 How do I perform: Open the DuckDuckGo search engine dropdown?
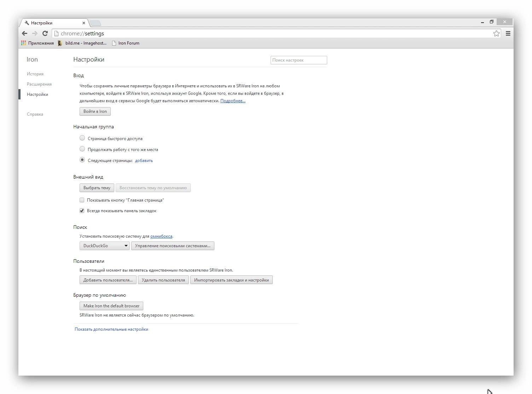tap(105, 246)
